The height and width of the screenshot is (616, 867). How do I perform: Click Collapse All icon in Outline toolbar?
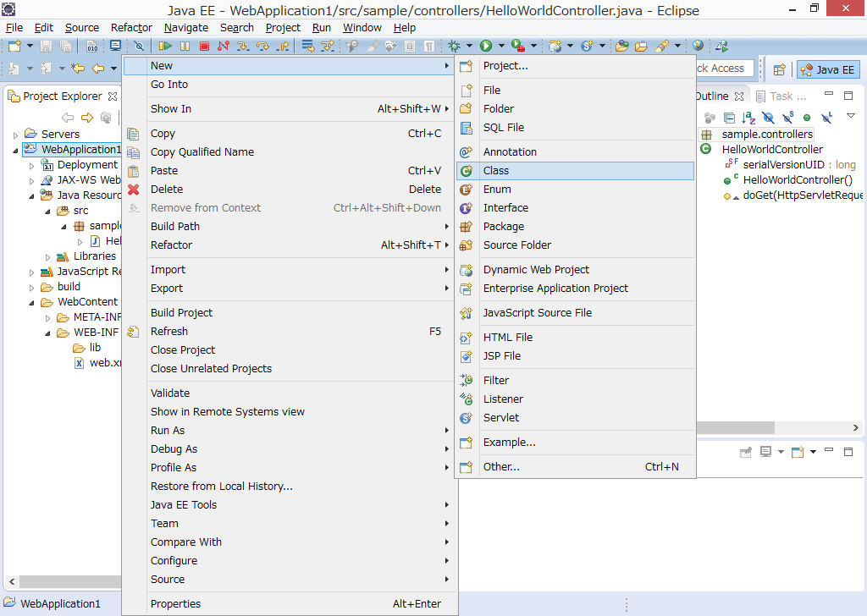[729, 117]
